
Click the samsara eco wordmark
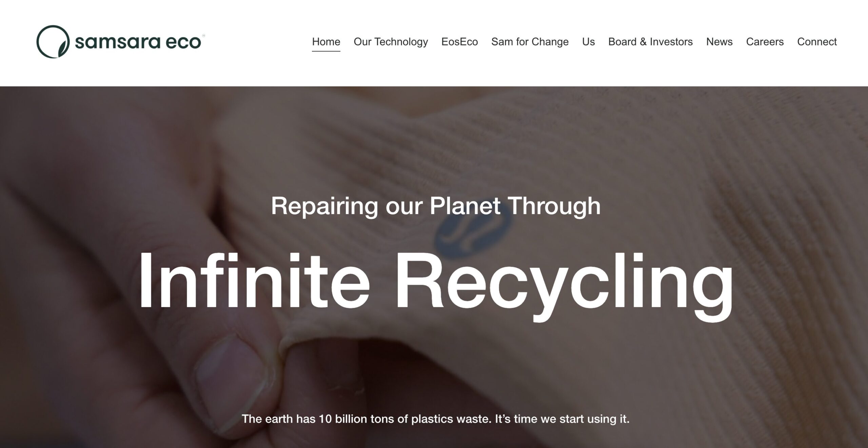point(138,42)
